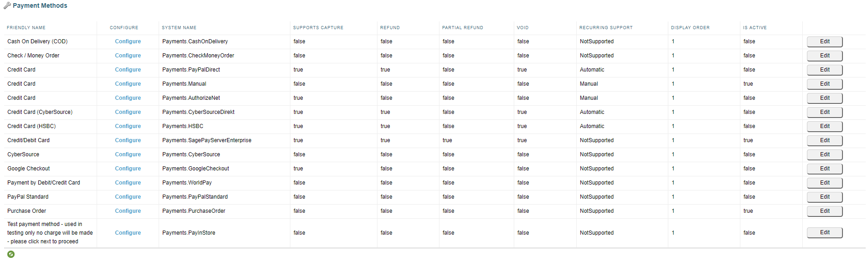The image size is (868, 262).
Task: Edit the Payments.AuthorizeNet credit card row
Action: click(x=824, y=98)
